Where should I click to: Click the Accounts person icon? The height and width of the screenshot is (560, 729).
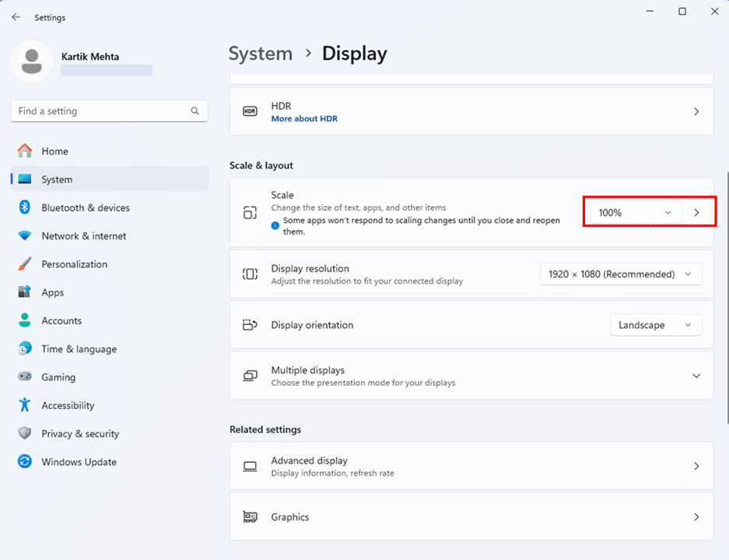(25, 320)
